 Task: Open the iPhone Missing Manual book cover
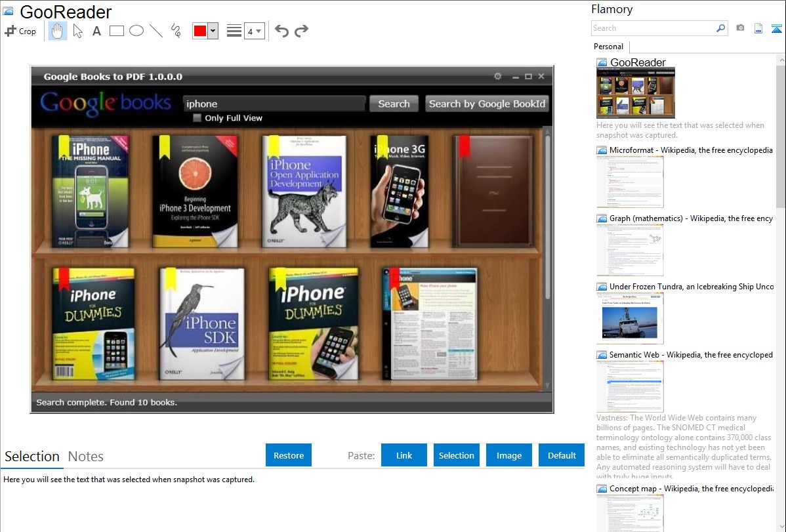coord(91,191)
